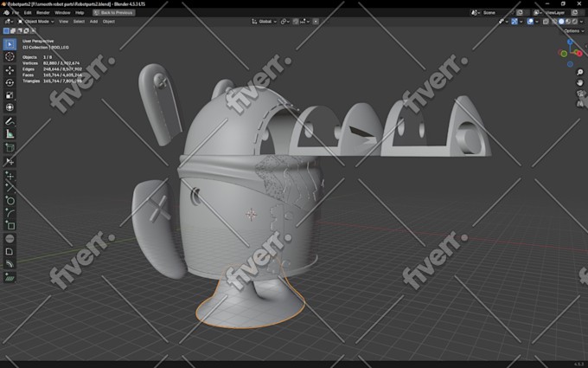
Task: Click the third selection mode icon (subtract)
Action: point(20,31)
